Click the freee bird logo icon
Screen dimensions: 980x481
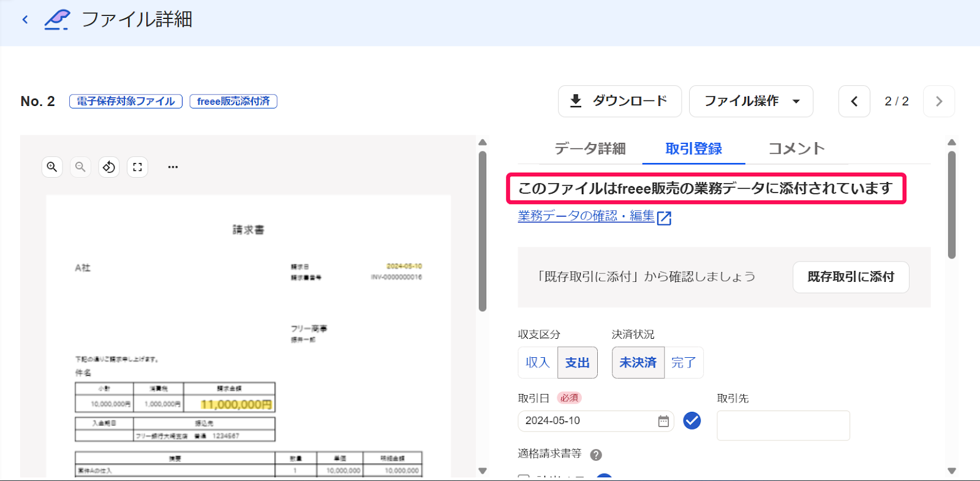57,20
